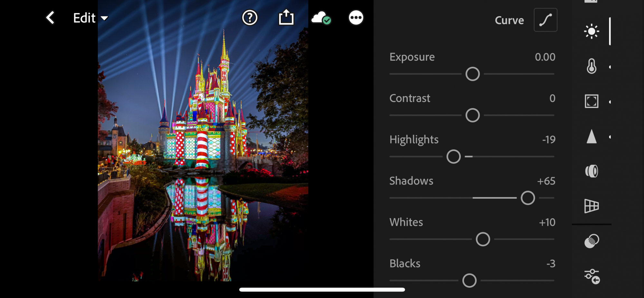
Task: Open the help question mark icon
Action: 250,18
